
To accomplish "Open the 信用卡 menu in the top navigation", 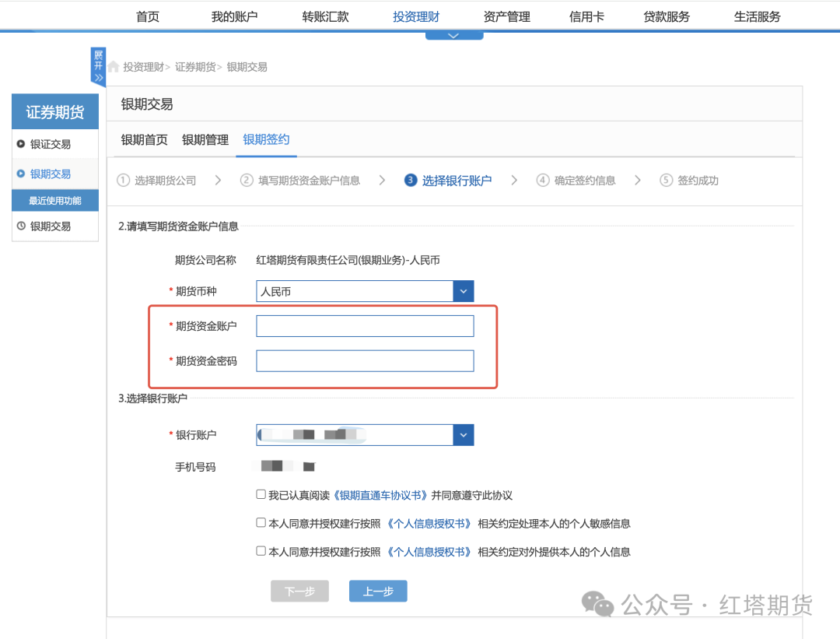I will pyautogui.click(x=586, y=16).
